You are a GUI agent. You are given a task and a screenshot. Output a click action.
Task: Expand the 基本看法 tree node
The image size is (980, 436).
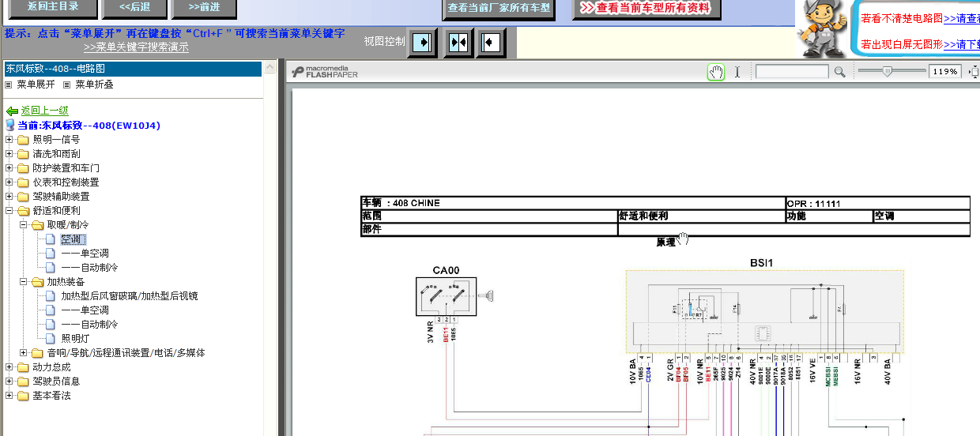(x=9, y=396)
